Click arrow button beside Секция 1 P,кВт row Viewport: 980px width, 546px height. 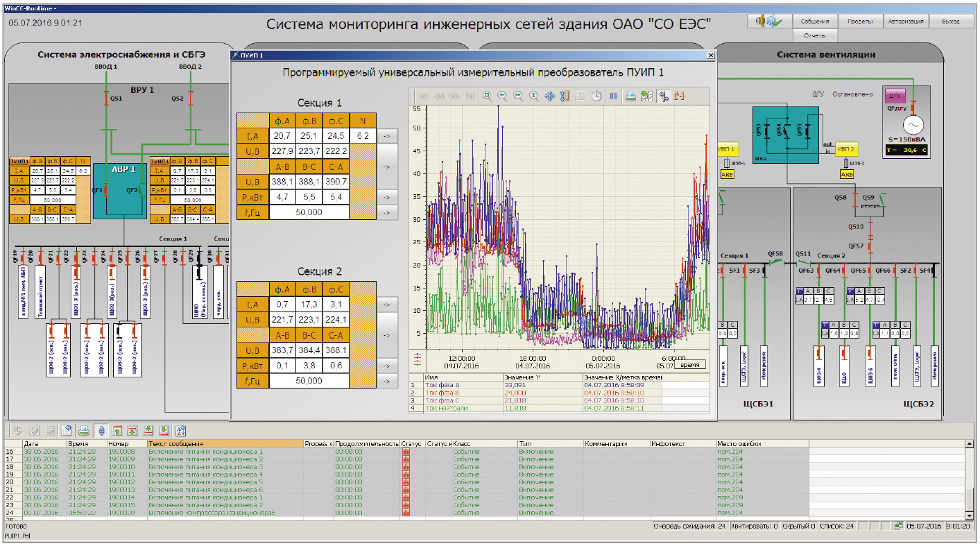(386, 197)
